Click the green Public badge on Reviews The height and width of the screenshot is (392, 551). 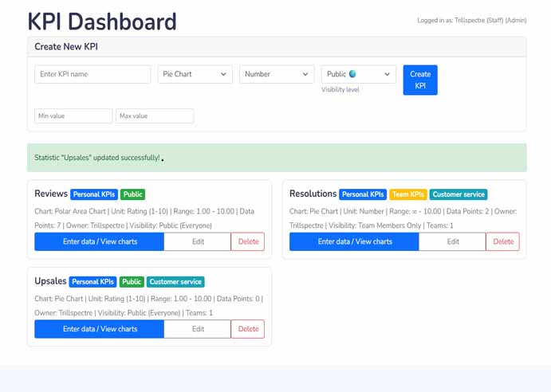pos(133,194)
